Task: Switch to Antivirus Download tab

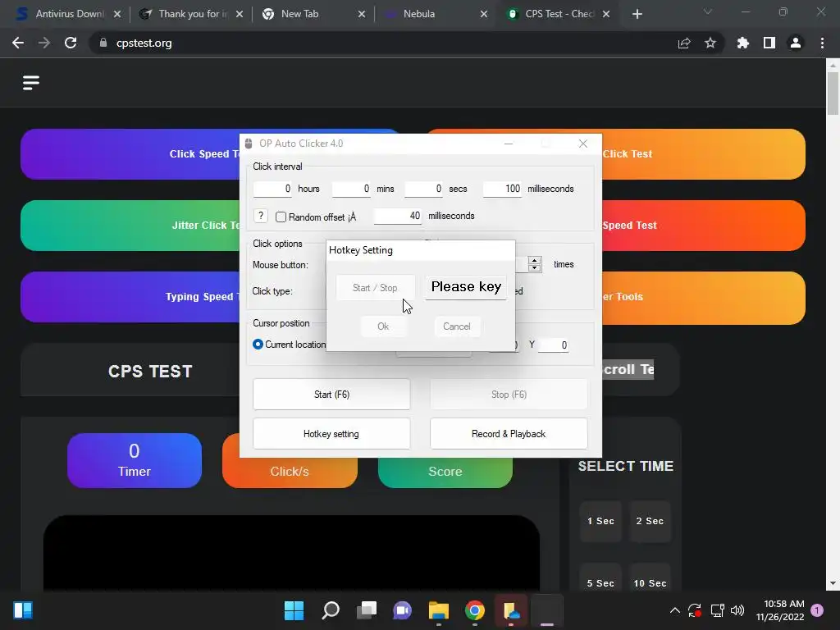Action: (70, 14)
